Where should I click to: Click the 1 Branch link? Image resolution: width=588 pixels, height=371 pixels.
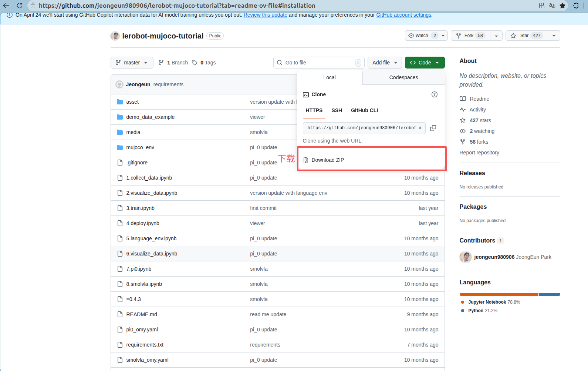coord(173,63)
